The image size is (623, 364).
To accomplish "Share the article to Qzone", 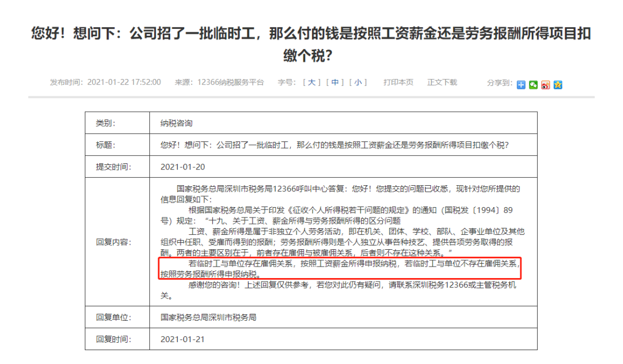I will [558, 84].
